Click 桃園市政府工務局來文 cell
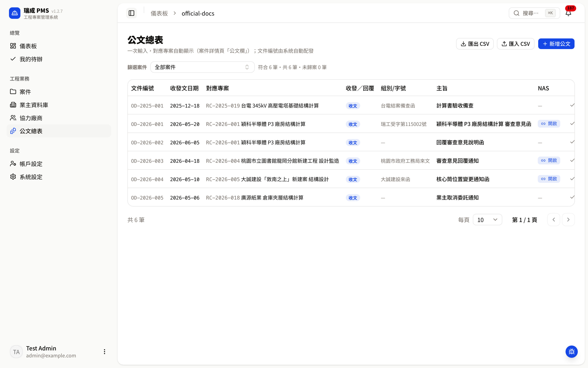This screenshot has width=588, height=368. (405, 161)
